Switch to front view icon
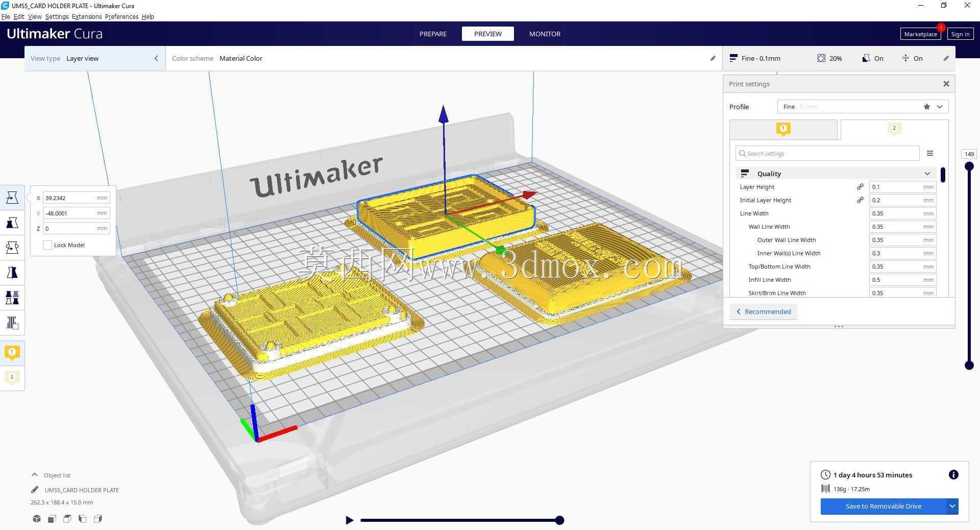 point(52,519)
